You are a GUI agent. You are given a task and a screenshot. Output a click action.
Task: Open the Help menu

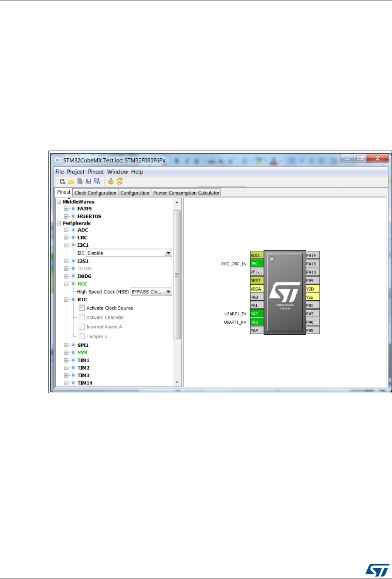137,172
